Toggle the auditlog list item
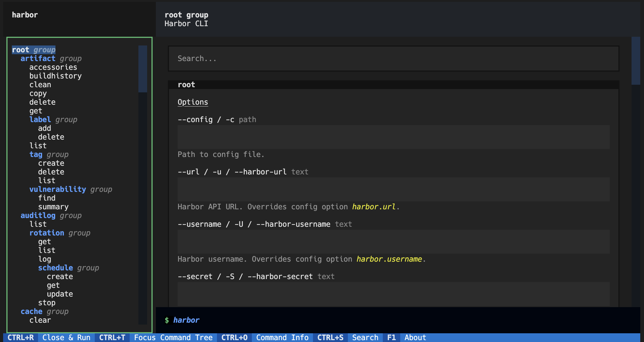Viewport: 644px width, 342px height. [37, 224]
